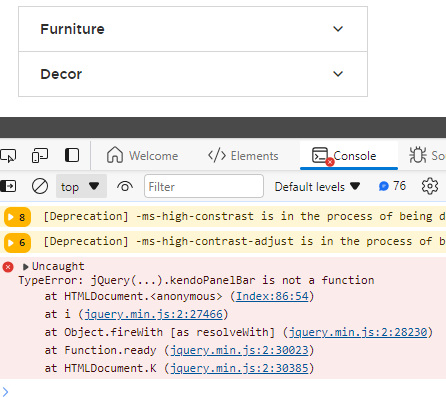Open Default levels dropdown

tap(317, 187)
